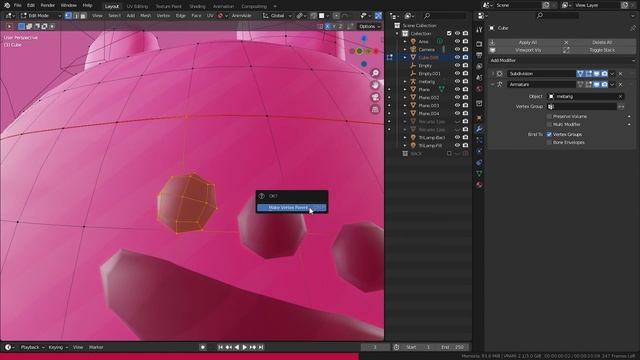Viewport: 640px width, 360px height.
Task: Hide Area light with eye icon
Action: coord(457,42)
